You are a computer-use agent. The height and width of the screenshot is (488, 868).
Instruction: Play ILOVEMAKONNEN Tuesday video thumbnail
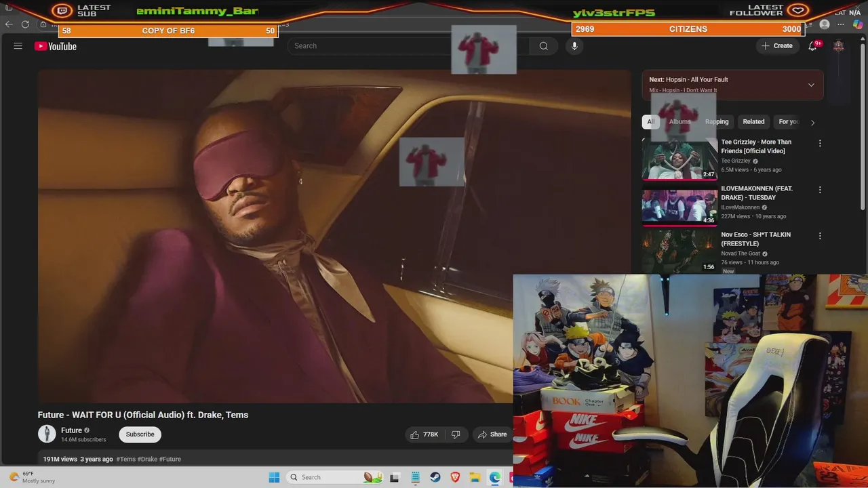pos(679,205)
